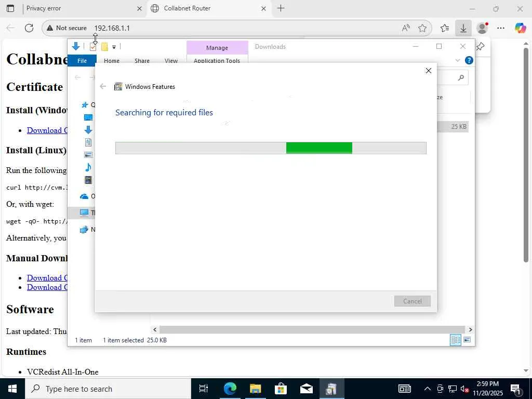Open the notification center icon
The width and height of the screenshot is (532, 399).
click(516, 389)
